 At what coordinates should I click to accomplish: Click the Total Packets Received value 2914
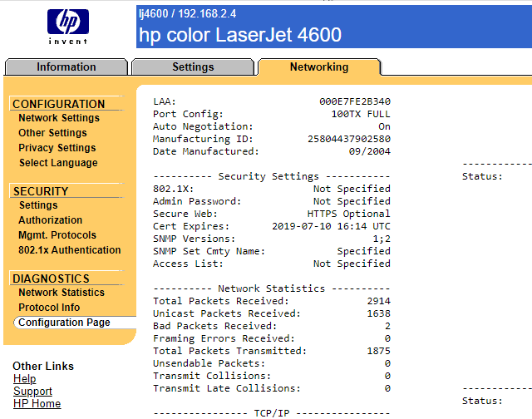coord(379,301)
